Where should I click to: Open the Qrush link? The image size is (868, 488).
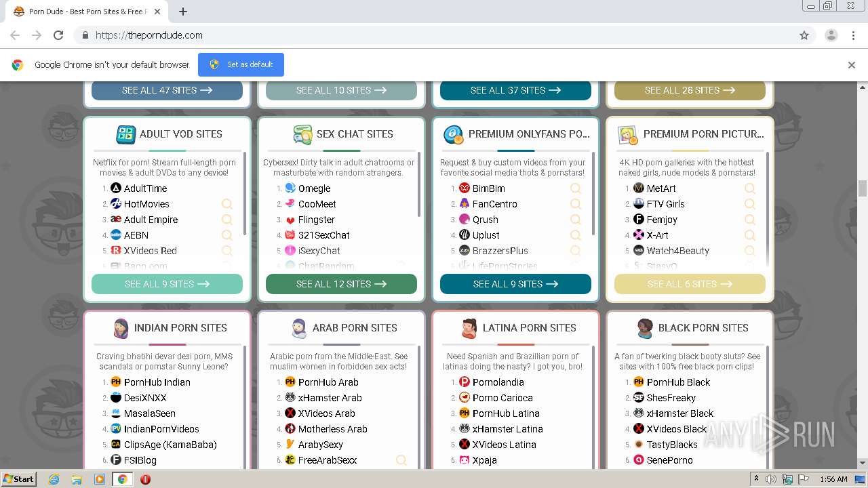[x=486, y=220]
